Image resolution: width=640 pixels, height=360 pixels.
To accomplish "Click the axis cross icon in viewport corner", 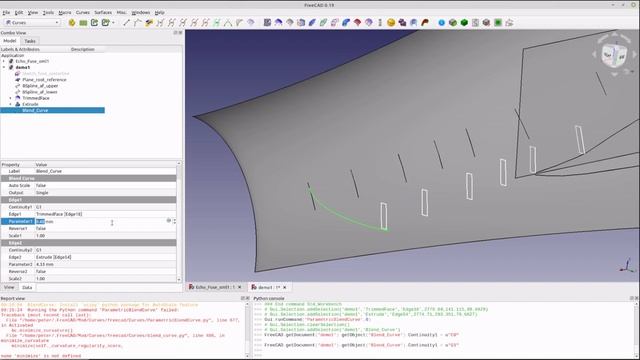I will pos(627,266).
